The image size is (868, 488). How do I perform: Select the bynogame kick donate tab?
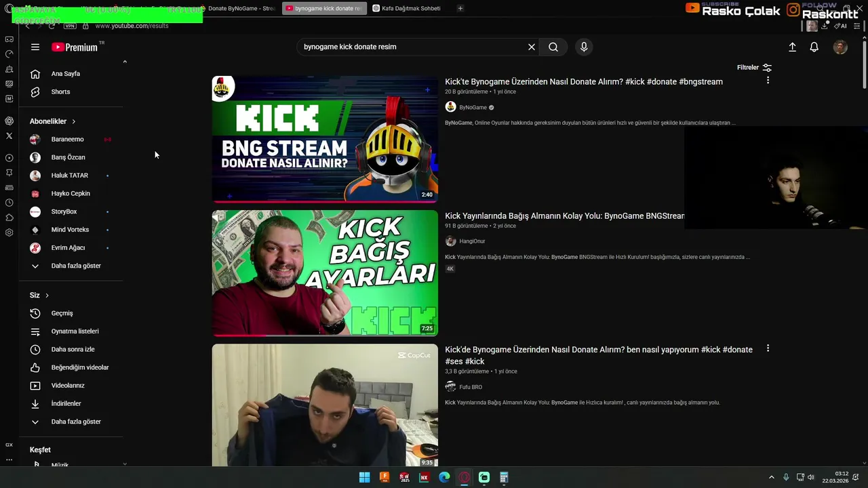coord(324,8)
